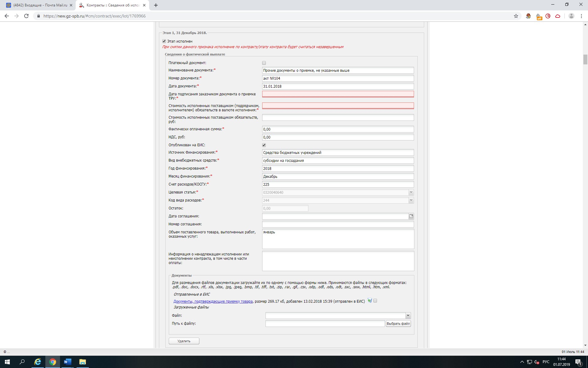This screenshot has height=368, width=588.
Task: Click the red cloud extension icon
Action: click(x=558, y=16)
